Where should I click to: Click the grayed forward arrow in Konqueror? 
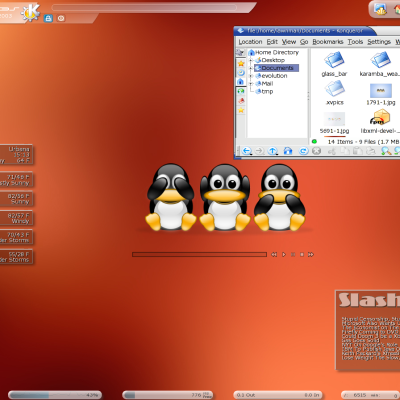point(259,151)
